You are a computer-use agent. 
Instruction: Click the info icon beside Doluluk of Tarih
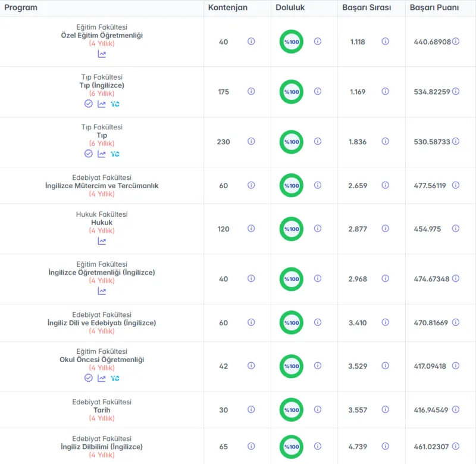coord(318,409)
